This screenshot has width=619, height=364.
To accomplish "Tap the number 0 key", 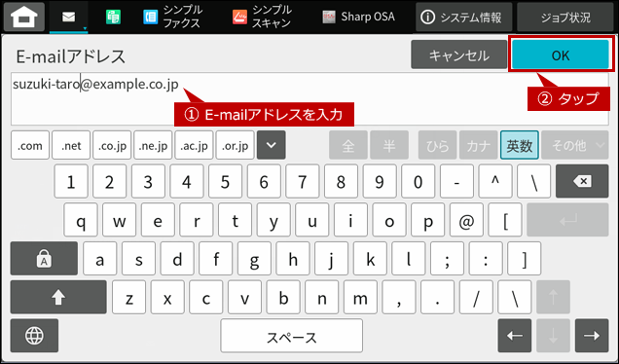I will point(419,181).
